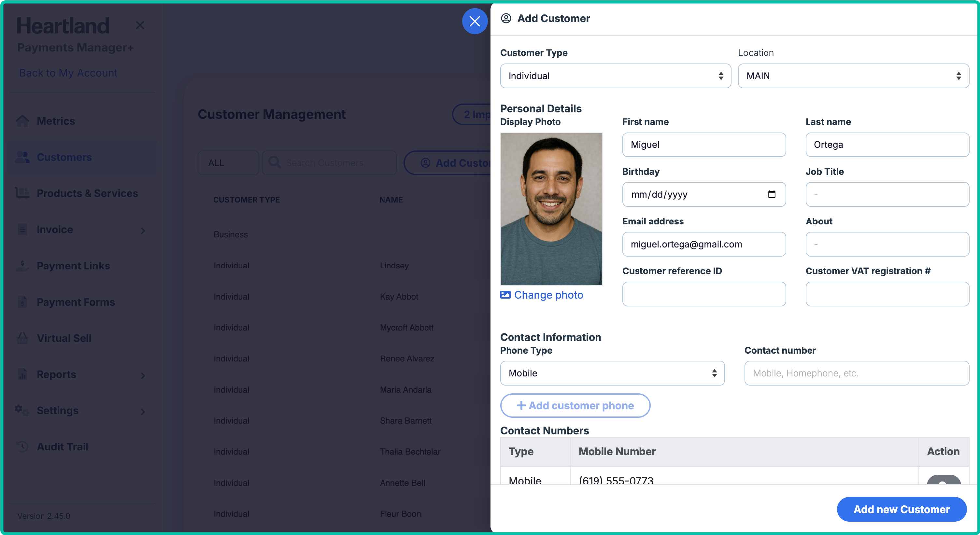Click the Search Customers field
The width and height of the screenshot is (980, 535).
pos(330,163)
